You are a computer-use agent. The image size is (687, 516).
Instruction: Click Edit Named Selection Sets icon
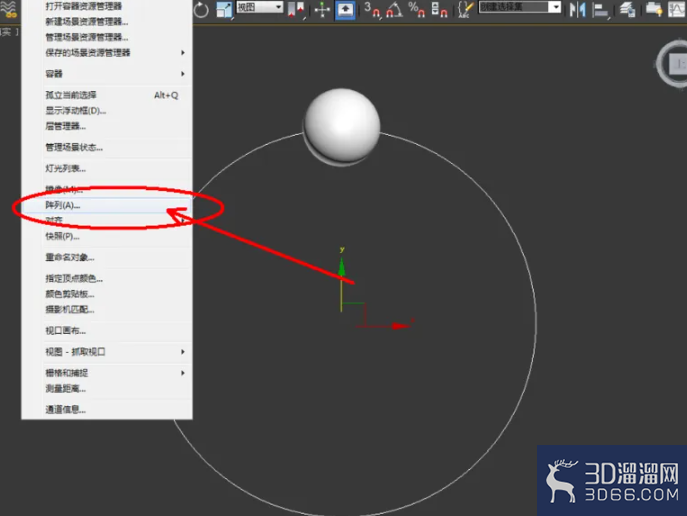pyautogui.click(x=465, y=10)
